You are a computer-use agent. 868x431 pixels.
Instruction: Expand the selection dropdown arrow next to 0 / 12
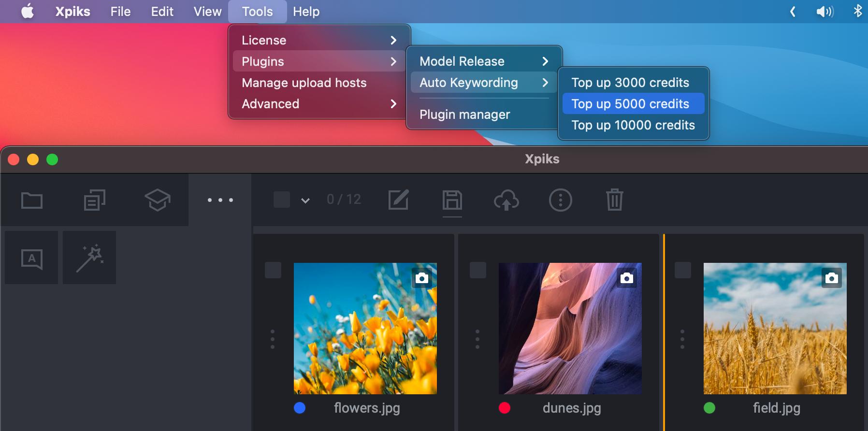point(305,201)
